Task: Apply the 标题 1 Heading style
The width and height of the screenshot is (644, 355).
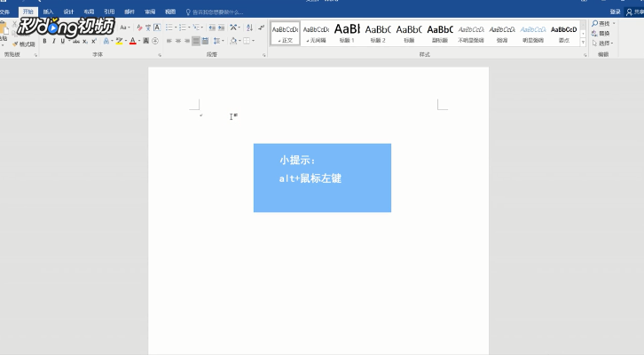Action: (347, 34)
